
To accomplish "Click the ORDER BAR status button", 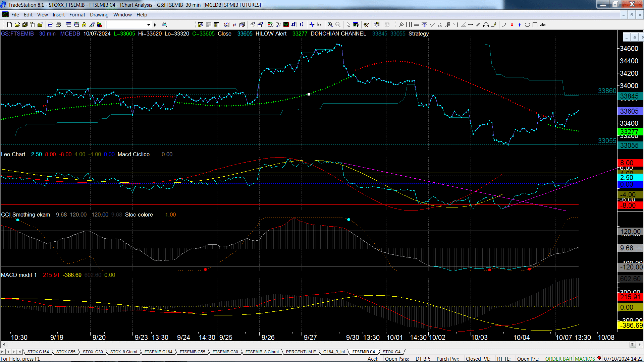I will (x=558, y=359).
